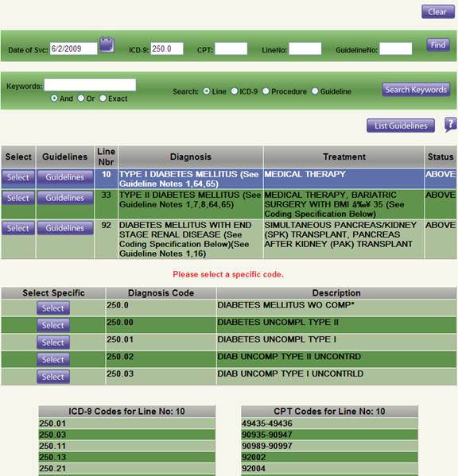Open List Guidelines
This screenshot has height=476, width=458.
[401, 126]
